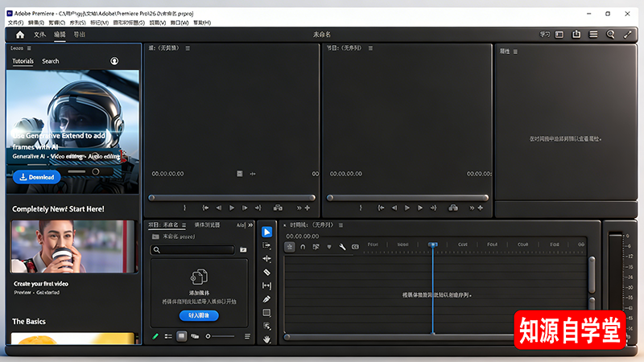This screenshot has height=362, width=644.
Task: Toggle snap magnet in timeline
Action: [x=303, y=246]
